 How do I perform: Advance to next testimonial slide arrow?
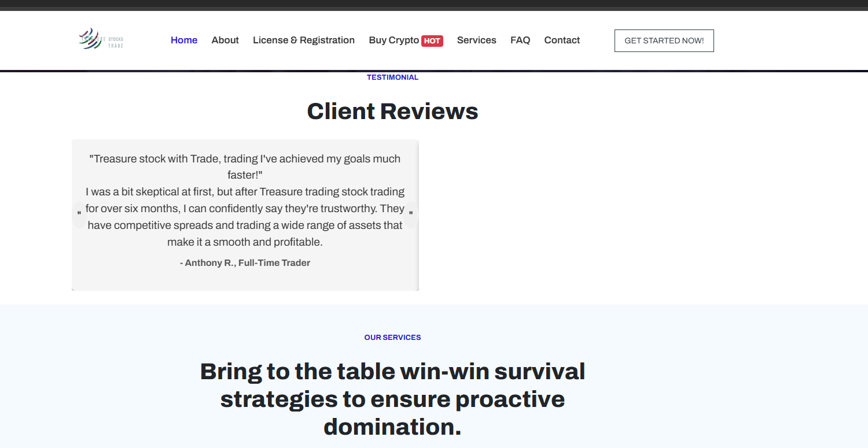[411, 214]
